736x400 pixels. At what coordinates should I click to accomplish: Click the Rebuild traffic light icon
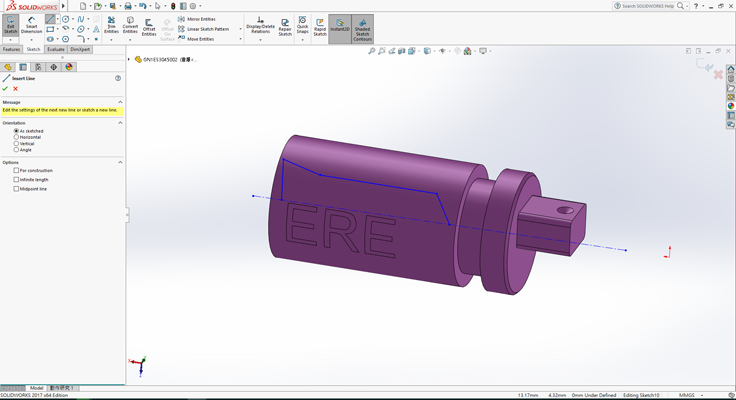(x=173, y=6)
